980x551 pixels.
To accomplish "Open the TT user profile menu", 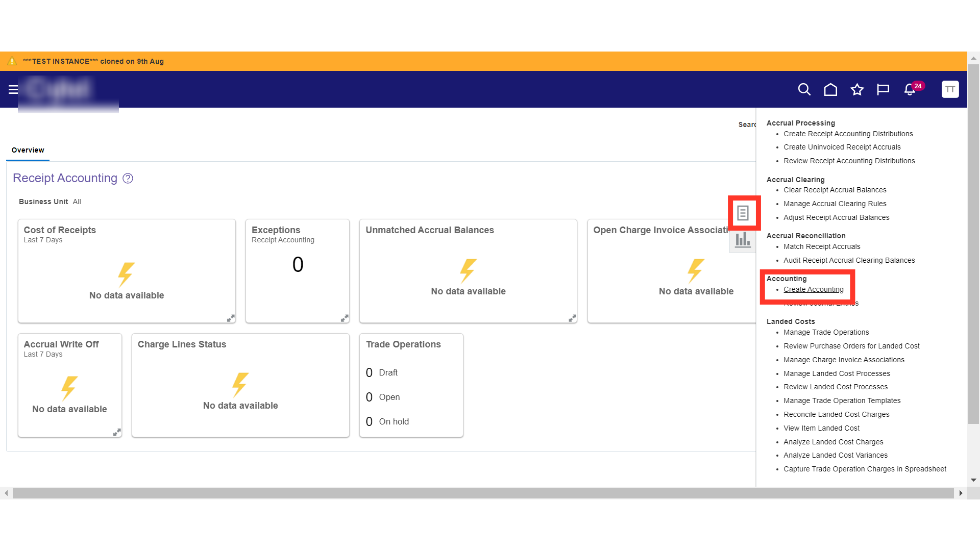I will tap(950, 89).
